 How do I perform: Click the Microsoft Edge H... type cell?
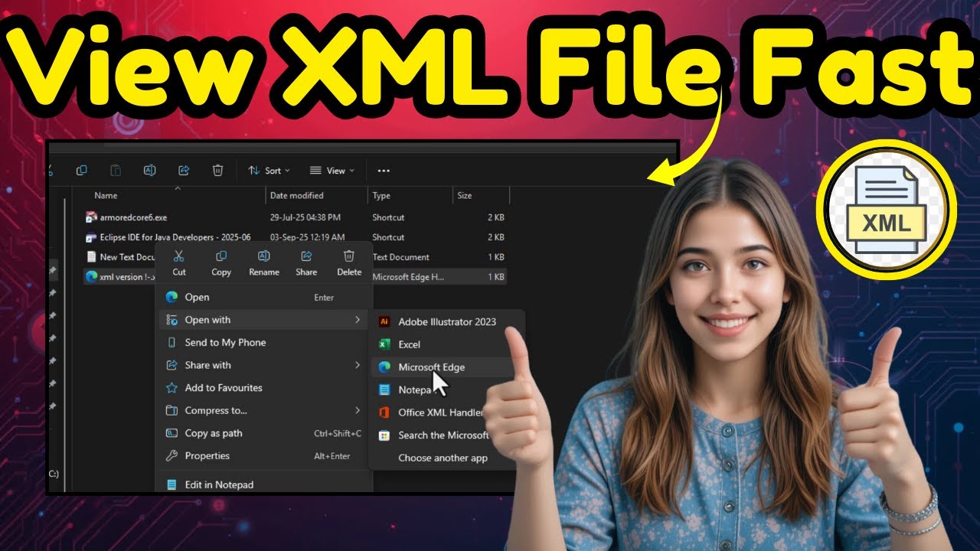point(408,277)
